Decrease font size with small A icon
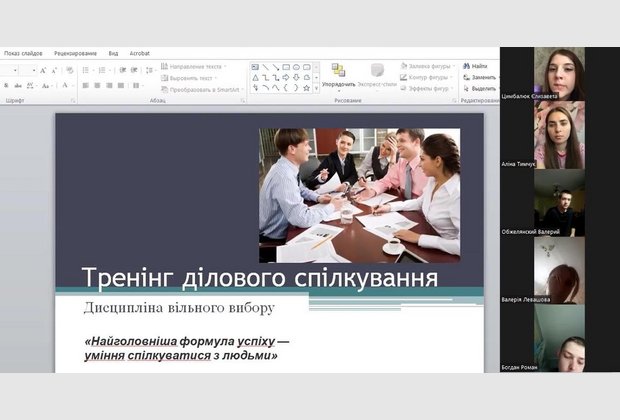 pos(54,70)
